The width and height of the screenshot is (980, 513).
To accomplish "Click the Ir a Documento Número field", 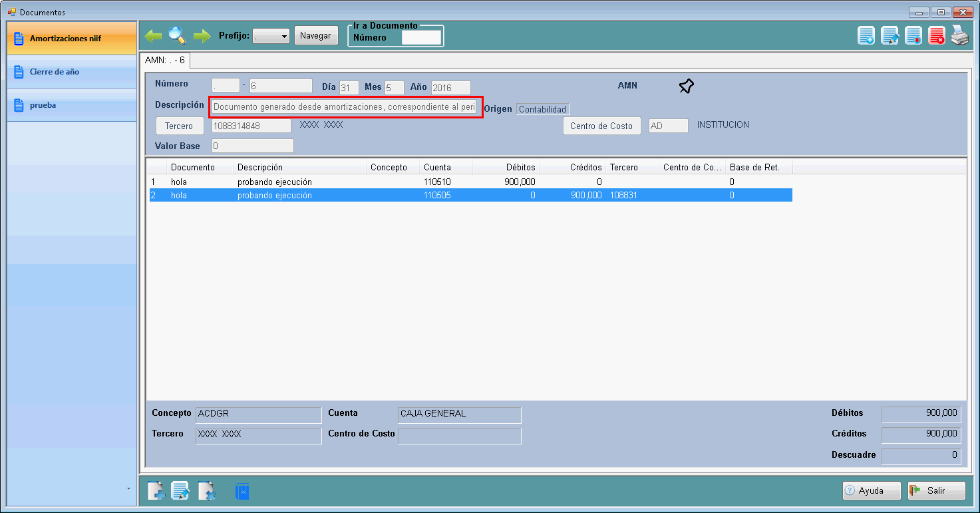I will pyautogui.click(x=421, y=38).
